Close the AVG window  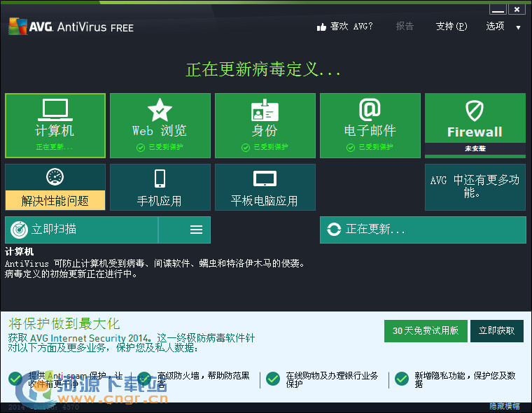pyautogui.click(x=517, y=9)
